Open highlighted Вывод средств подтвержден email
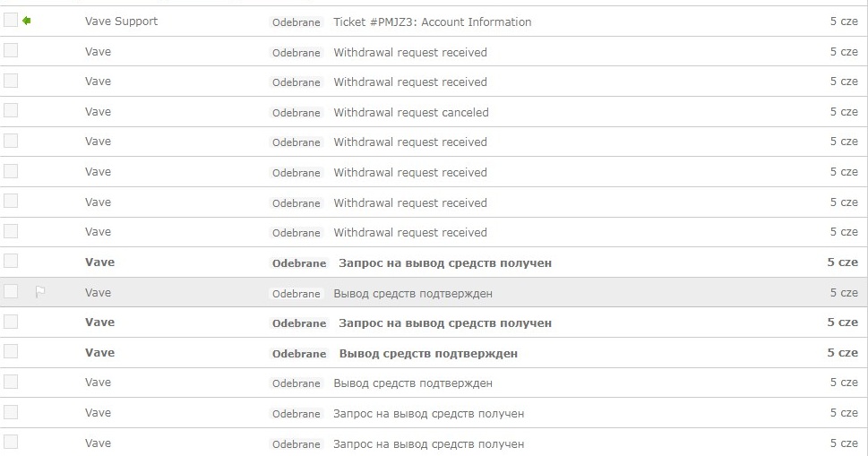 tap(413, 294)
